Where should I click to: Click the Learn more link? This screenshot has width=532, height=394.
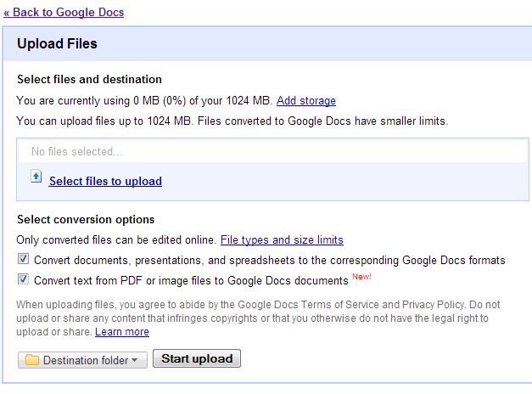[122, 332]
